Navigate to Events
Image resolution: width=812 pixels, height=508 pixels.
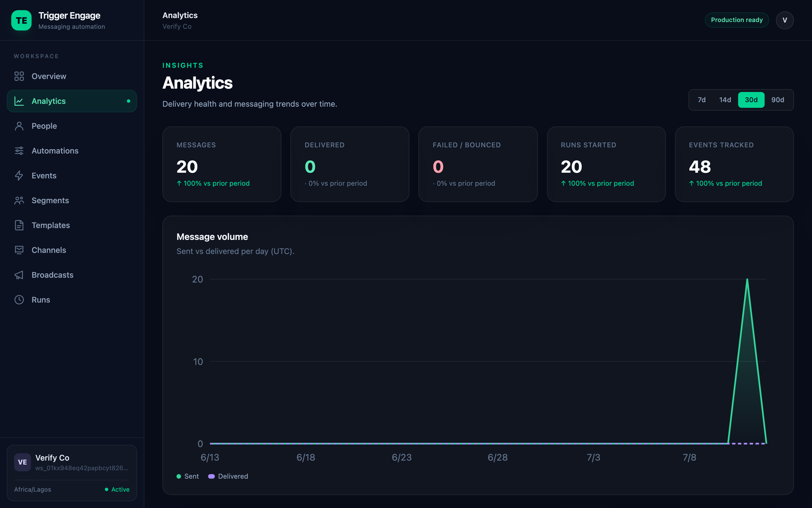pos(72,176)
